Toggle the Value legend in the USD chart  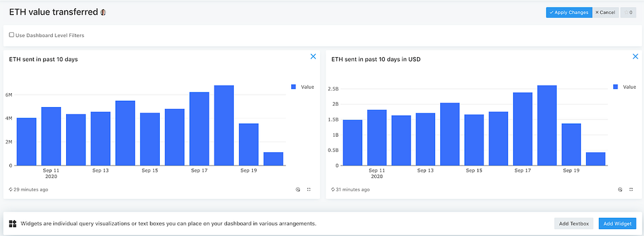click(625, 87)
